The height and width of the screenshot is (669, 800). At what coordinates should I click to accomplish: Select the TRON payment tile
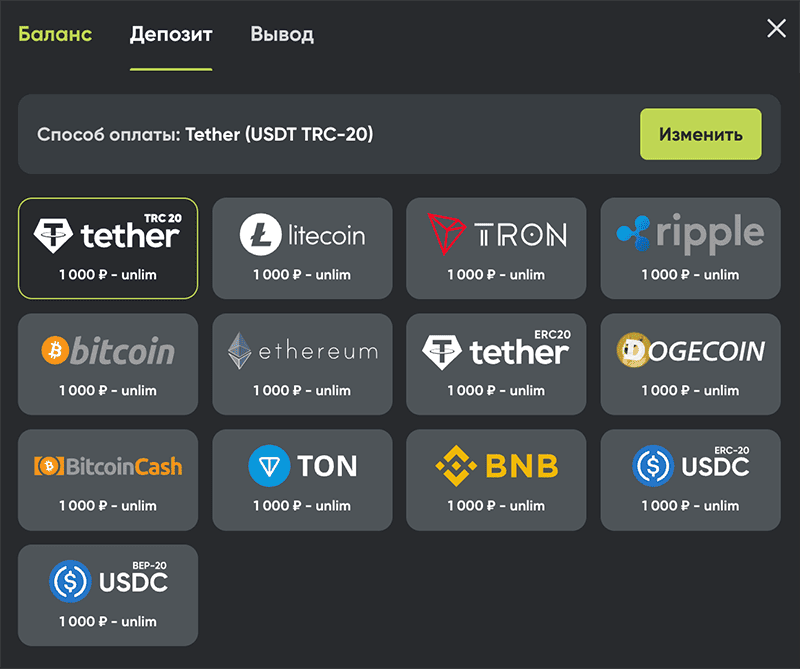click(496, 248)
